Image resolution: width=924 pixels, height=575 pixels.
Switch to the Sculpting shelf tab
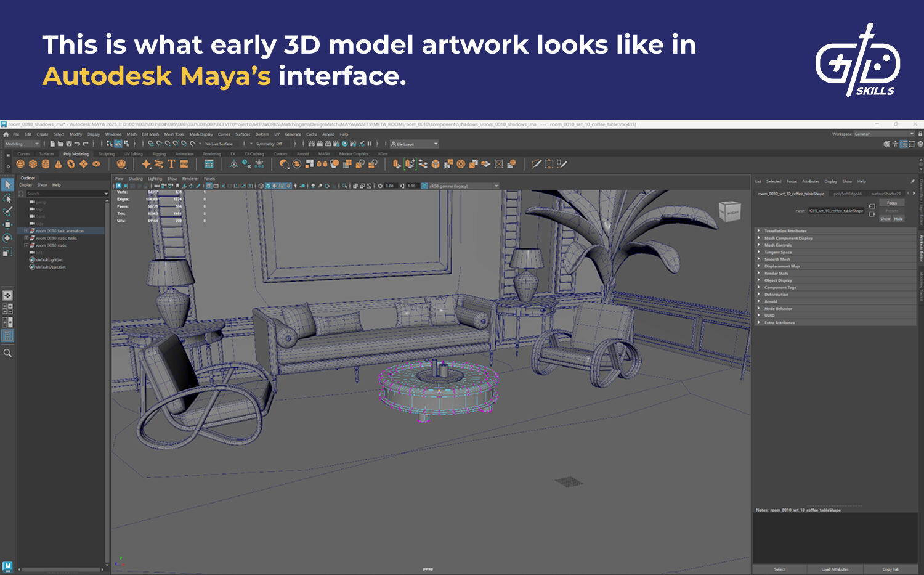[107, 153]
